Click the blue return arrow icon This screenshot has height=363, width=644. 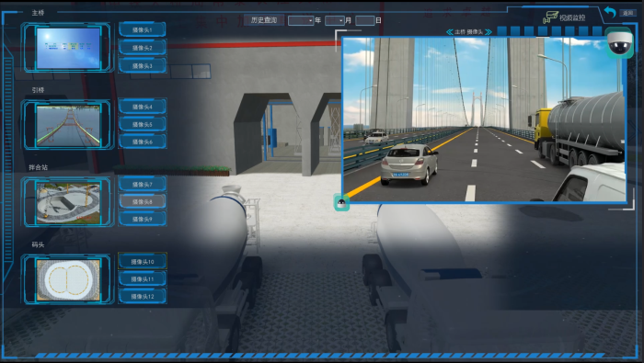pyautogui.click(x=610, y=13)
